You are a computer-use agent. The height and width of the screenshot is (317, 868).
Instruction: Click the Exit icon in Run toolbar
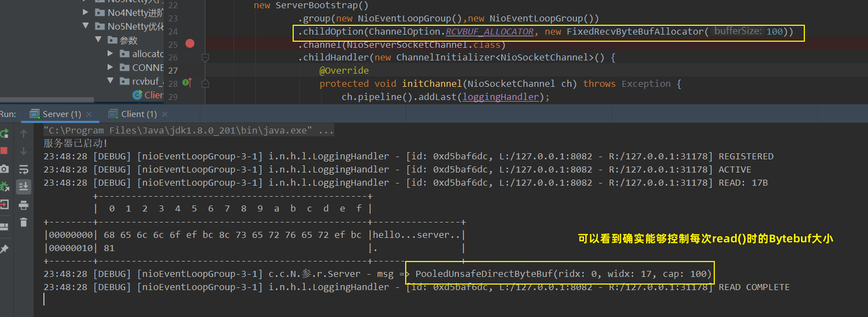[4, 204]
